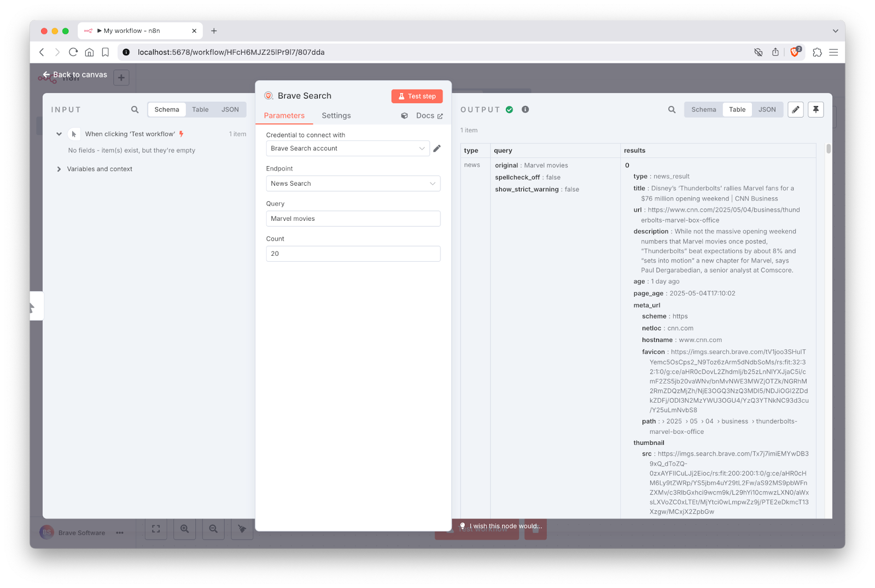
Task: Click the 'news' type cell
Action: [x=472, y=165]
